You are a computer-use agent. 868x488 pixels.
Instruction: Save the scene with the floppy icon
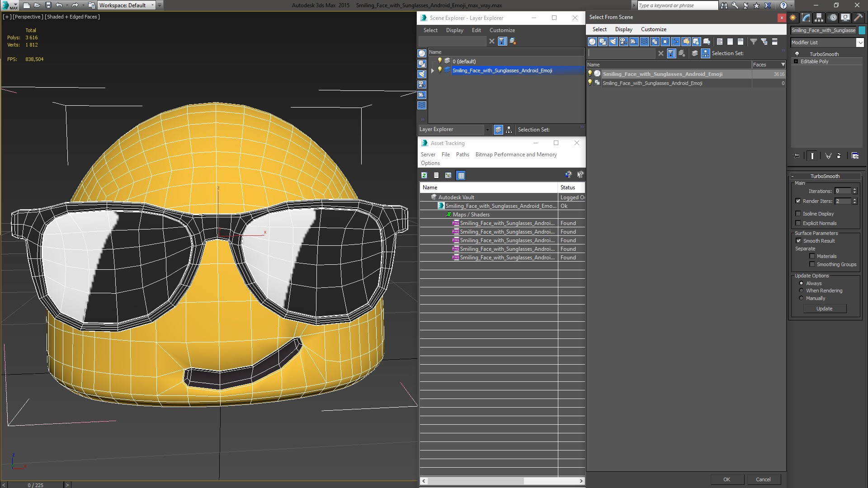pos(48,5)
